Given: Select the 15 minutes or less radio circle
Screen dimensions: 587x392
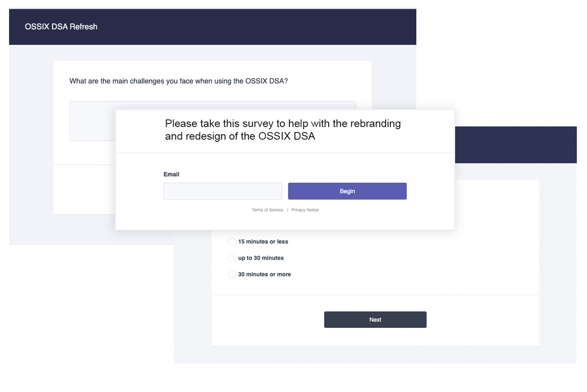Looking at the screenshot, I should click(232, 242).
